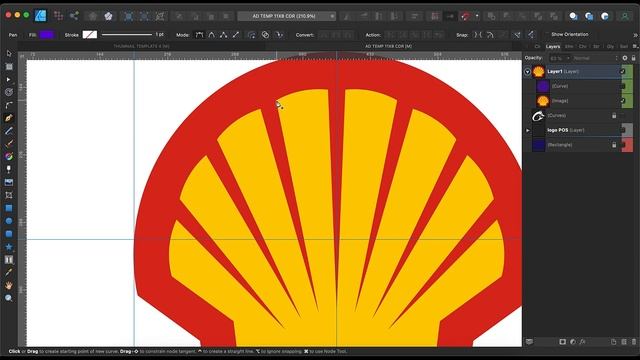
Task: Select the Corner tool
Action: (9, 105)
